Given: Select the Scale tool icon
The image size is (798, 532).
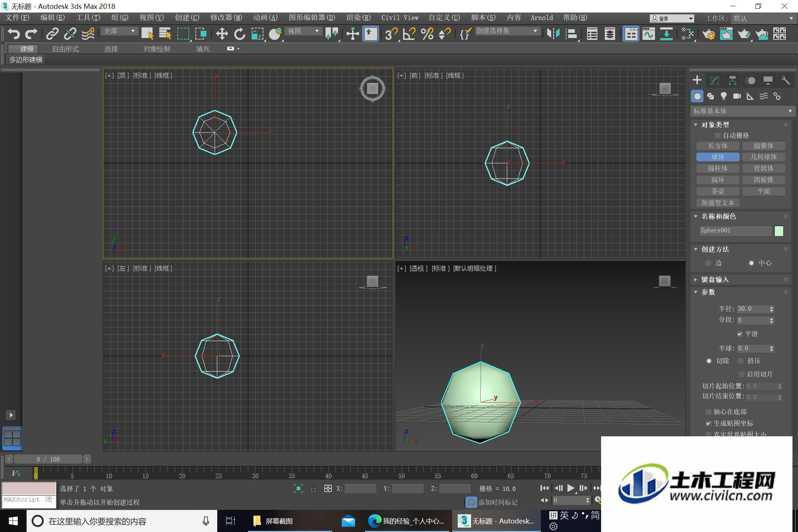Looking at the screenshot, I should click(x=258, y=34).
